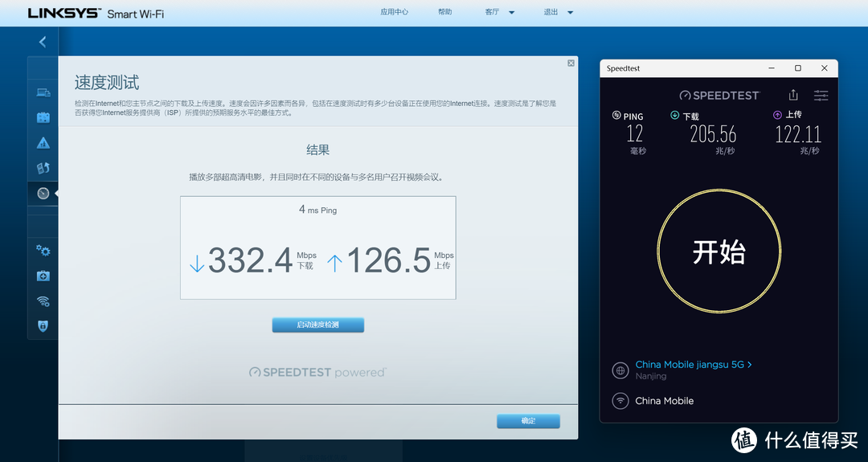This screenshot has width=868, height=462.
Task: Click the 启动速度检测 button
Action: [317, 325]
